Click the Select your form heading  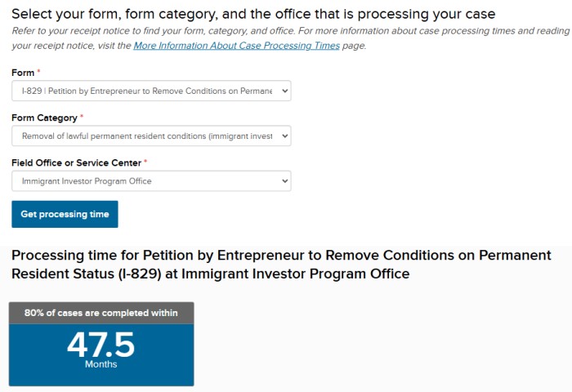point(253,14)
